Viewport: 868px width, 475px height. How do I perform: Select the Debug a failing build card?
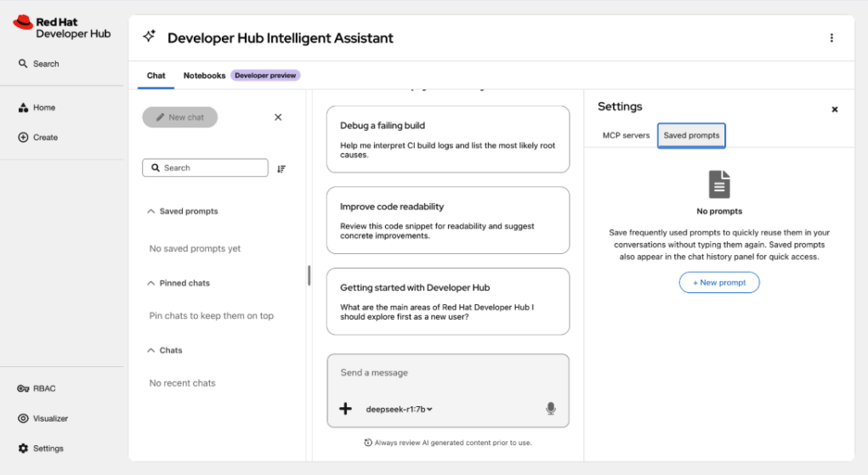448,139
